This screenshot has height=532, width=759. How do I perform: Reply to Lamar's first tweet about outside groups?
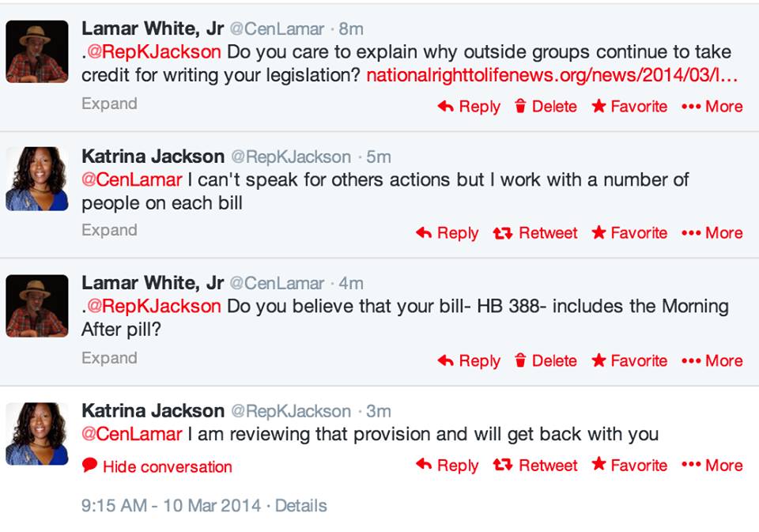click(469, 107)
